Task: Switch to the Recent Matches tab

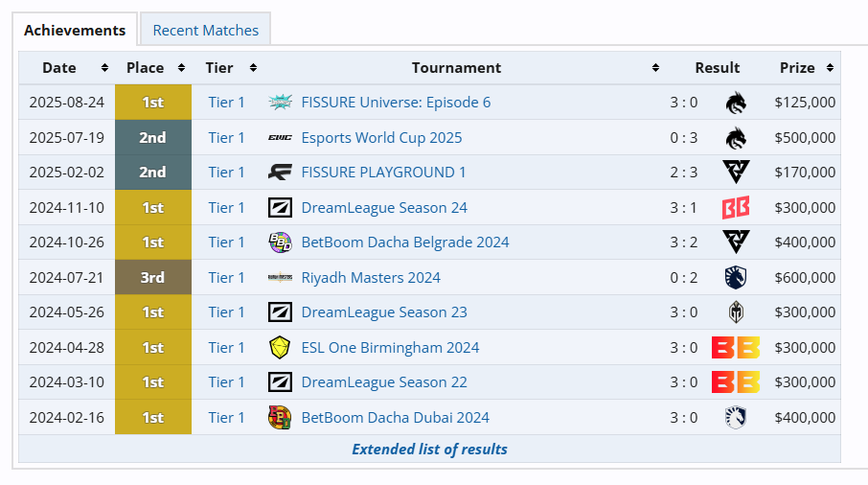Action: [206, 30]
